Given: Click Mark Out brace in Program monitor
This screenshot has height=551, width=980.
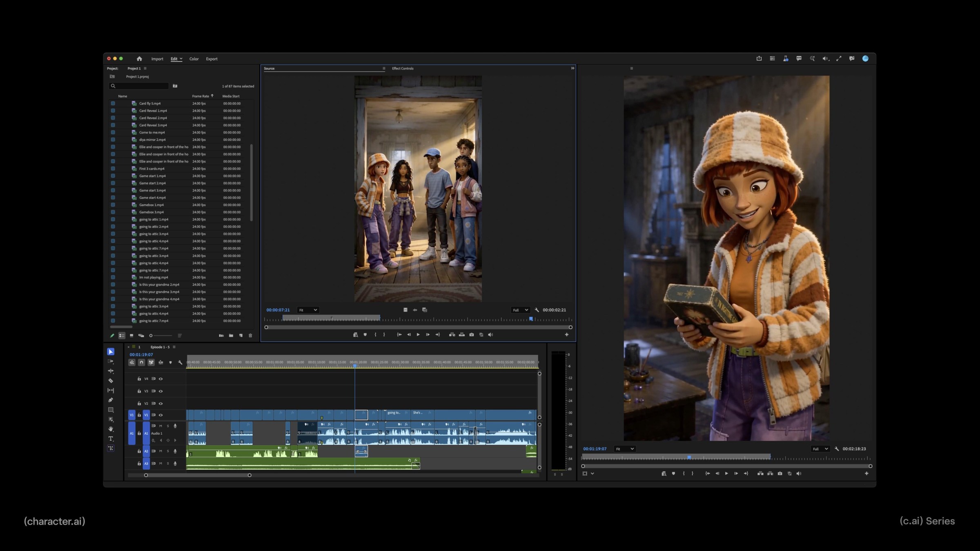Looking at the screenshot, I should click(692, 473).
